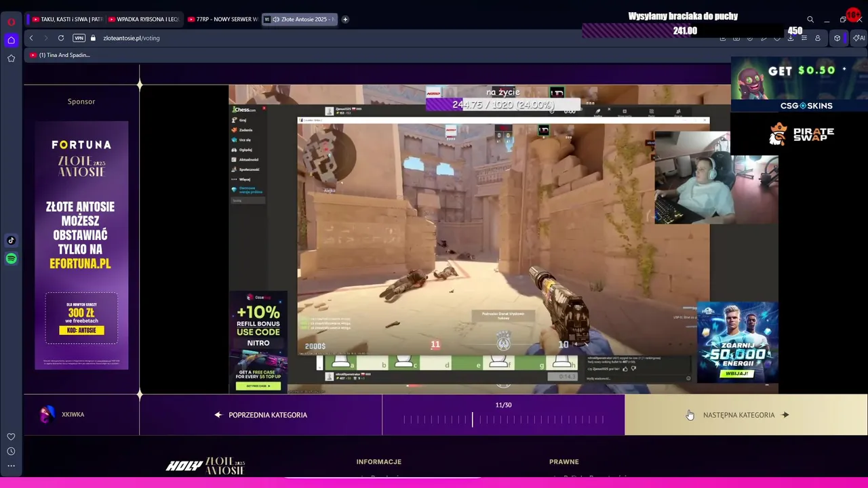The height and width of the screenshot is (488, 868).
Task: Open the heart pinboards sidebar icon
Action: click(11, 436)
